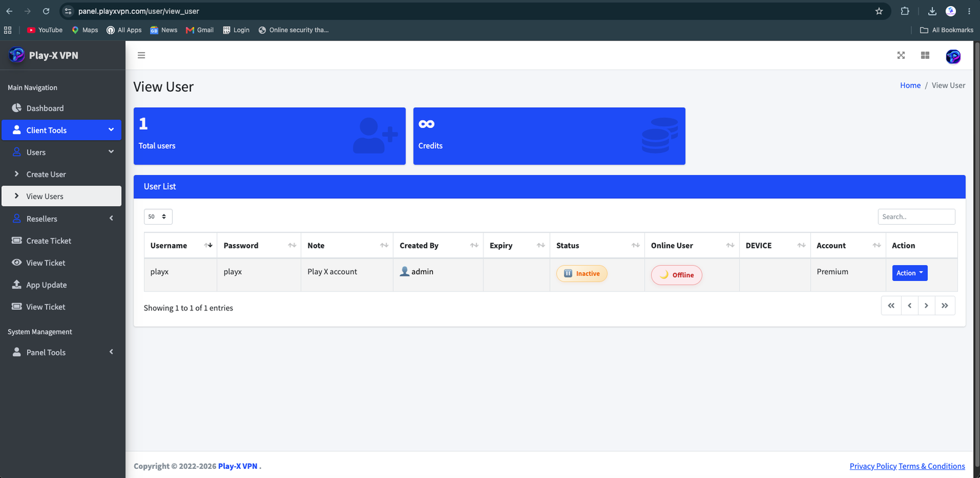
Task: Sort table by Account column
Action: click(848, 245)
